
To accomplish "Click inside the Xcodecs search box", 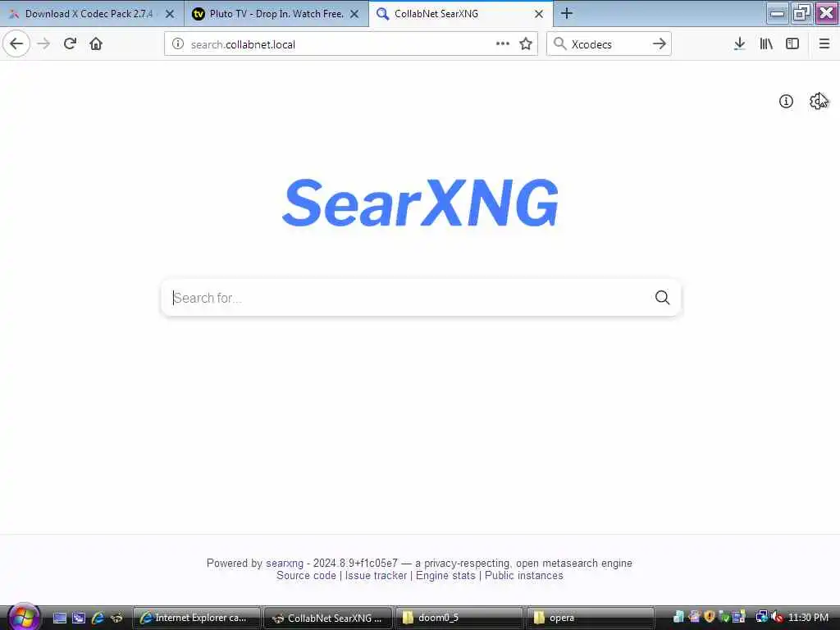I will [608, 44].
